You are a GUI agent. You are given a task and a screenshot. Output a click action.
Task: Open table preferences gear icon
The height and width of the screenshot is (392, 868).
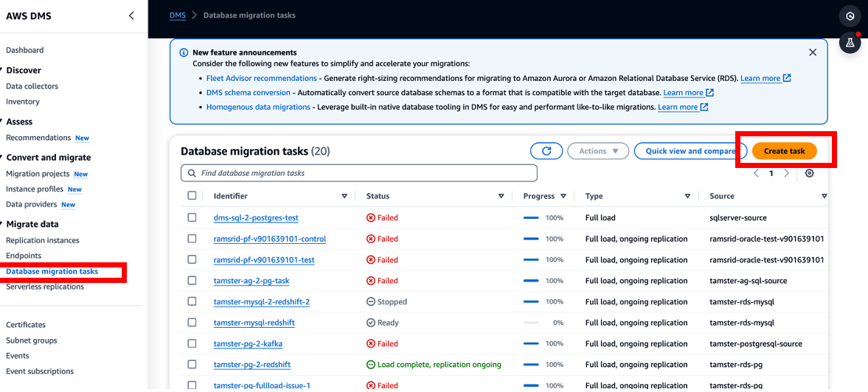(x=809, y=173)
